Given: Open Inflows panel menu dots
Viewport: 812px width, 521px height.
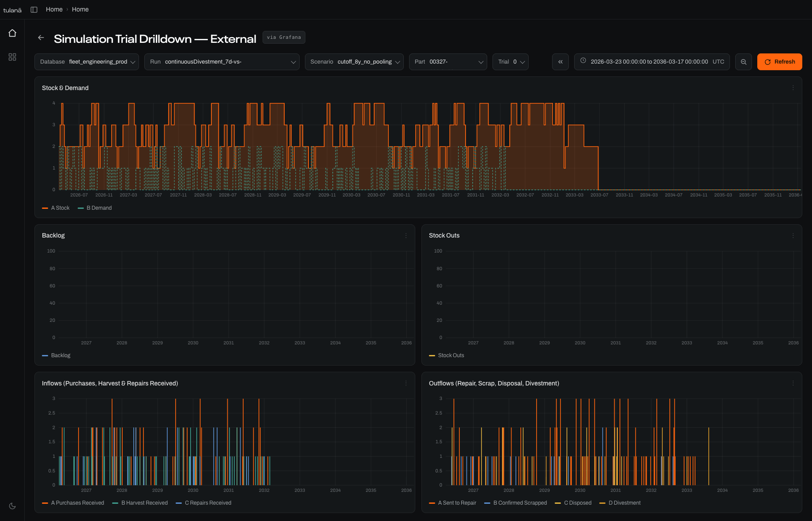Looking at the screenshot, I should click(406, 383).
